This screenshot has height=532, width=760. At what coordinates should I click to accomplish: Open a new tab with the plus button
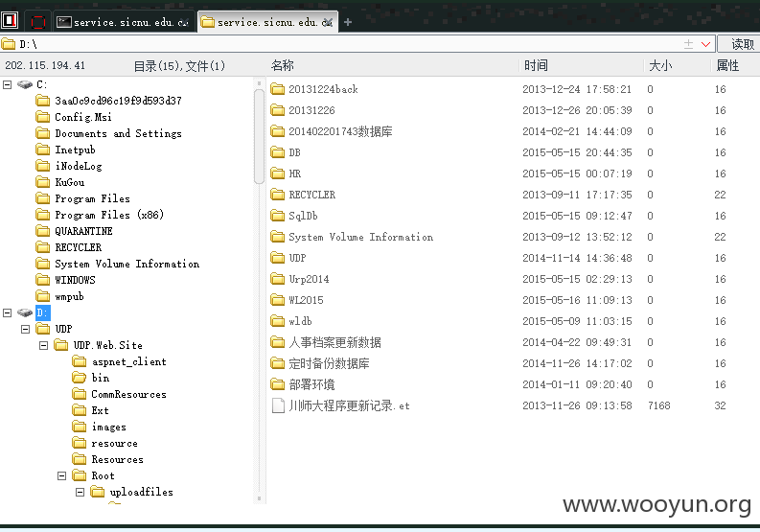(348, 22)
